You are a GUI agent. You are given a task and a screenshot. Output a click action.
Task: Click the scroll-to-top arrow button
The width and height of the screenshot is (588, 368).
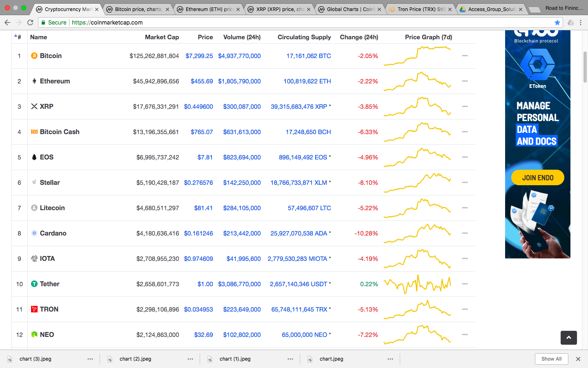569,338
